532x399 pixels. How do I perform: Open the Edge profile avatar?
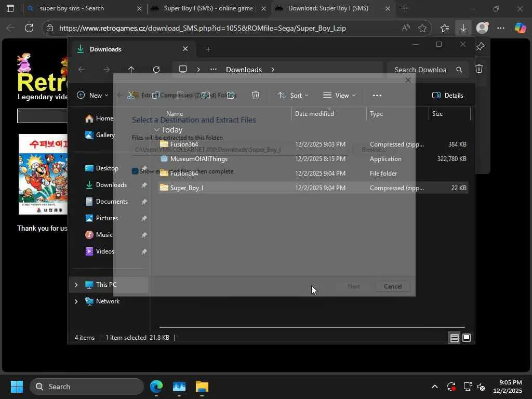click(482, 28)
